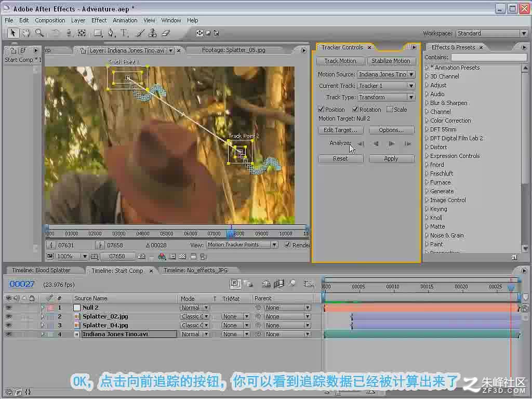Open tracker Options button

(x=391, y=130)
